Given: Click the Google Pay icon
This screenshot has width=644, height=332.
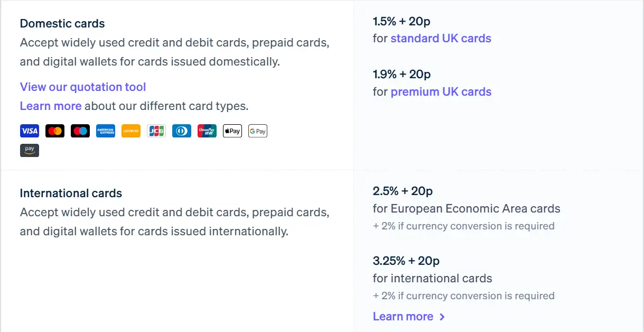Looking at the screenshot, I should [x=258, y=131].
